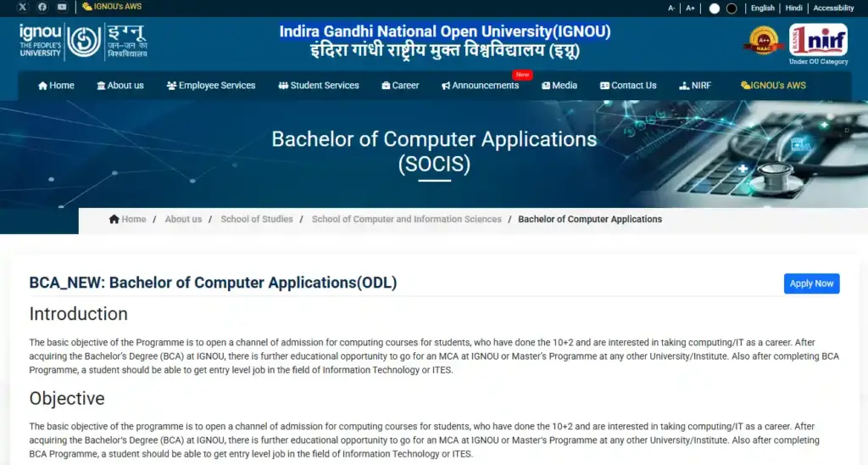Go to School of Studies breadcrumb link

click(x=256, y=219)
